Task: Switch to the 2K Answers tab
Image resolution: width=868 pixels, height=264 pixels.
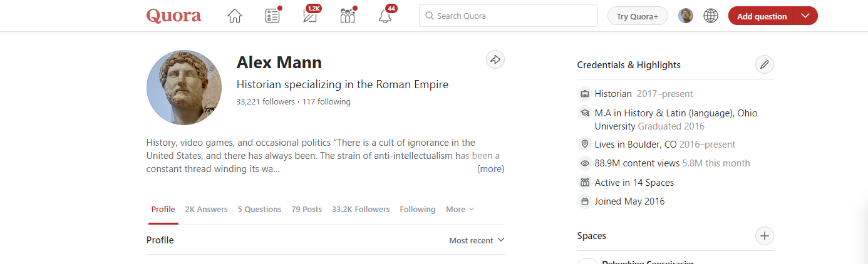Action: coord(206,210)
